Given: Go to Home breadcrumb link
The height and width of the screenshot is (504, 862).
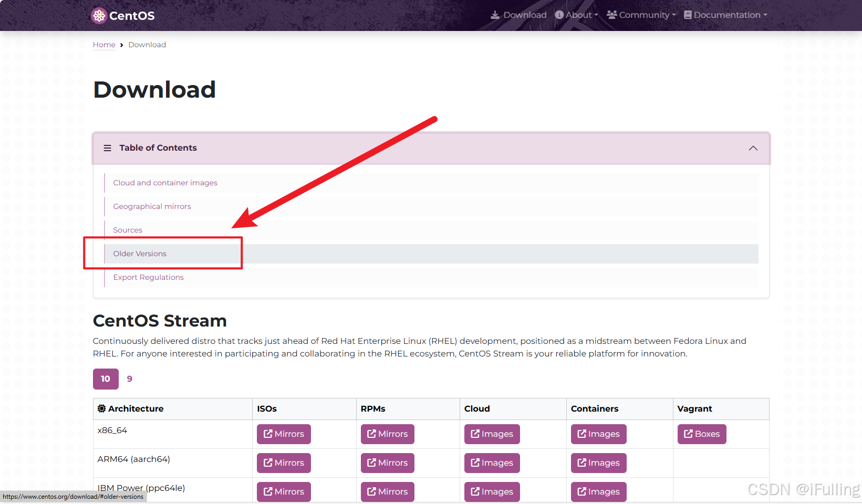Looking at the screenshot, I should pos(104,45).
